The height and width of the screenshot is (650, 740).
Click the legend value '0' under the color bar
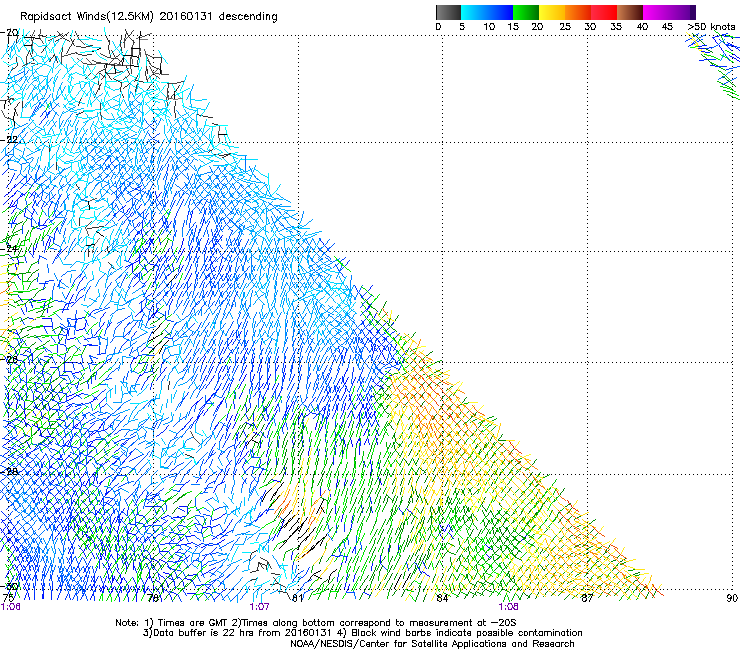(x=438, y=27)
